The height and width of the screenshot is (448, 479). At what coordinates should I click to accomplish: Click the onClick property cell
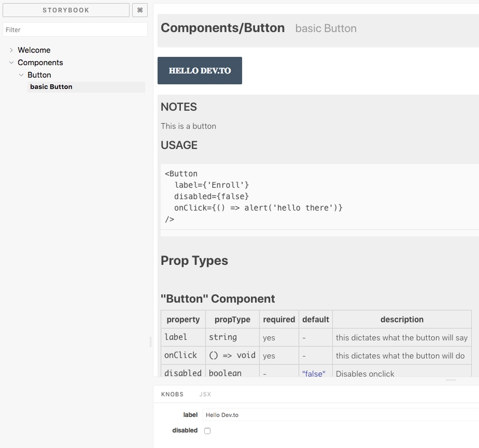point(181,355)
